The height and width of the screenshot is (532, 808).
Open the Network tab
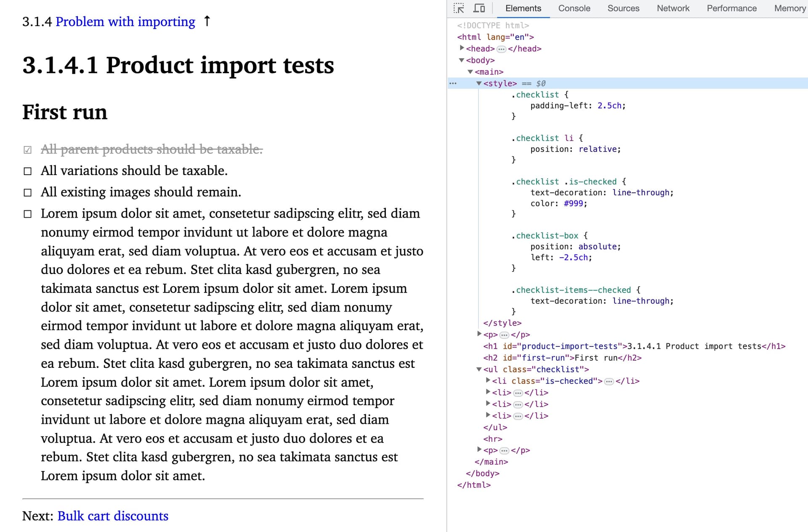point(673,8)
